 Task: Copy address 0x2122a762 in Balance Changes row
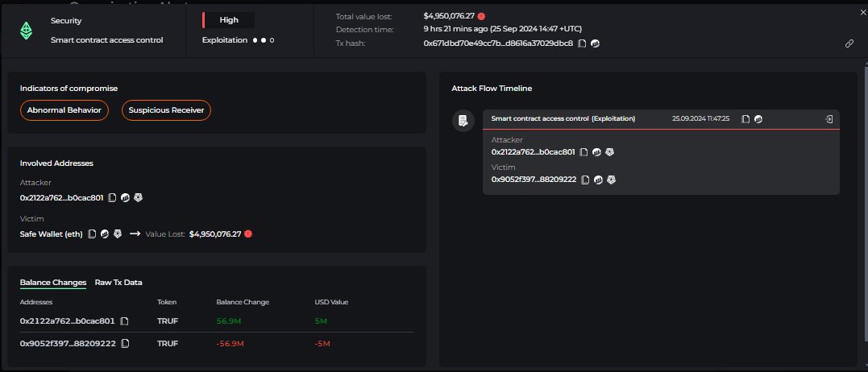point(125,321)
